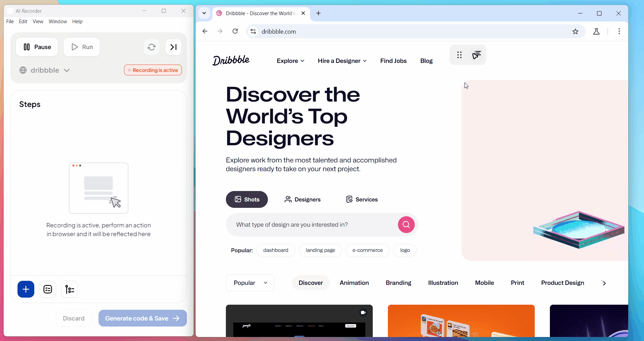Click the step-forward skip icon
Screen dimensions: 644x341
pyautogui.click(x=173, y=47)
